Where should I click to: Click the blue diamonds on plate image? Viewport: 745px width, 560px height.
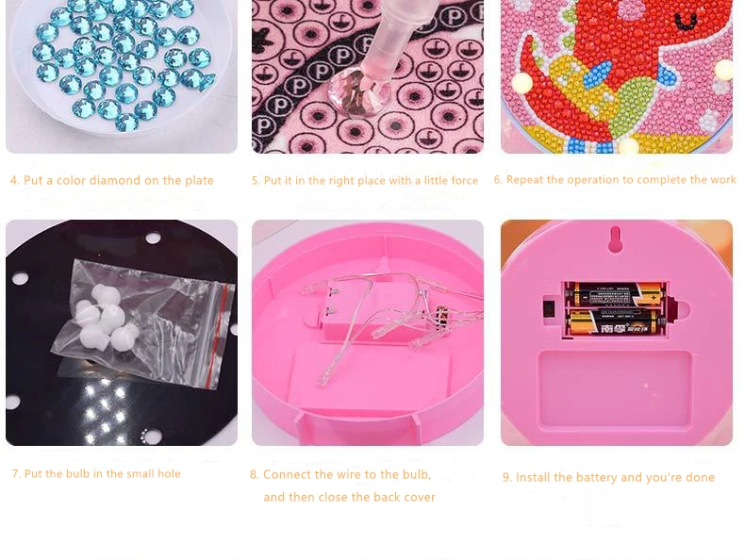tap(122, 76)
